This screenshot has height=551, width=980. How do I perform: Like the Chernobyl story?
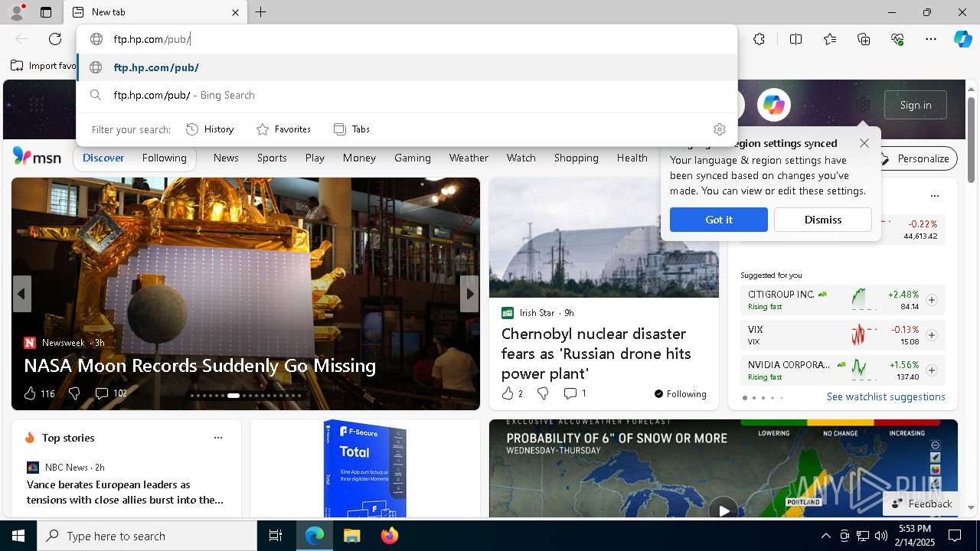507,393
